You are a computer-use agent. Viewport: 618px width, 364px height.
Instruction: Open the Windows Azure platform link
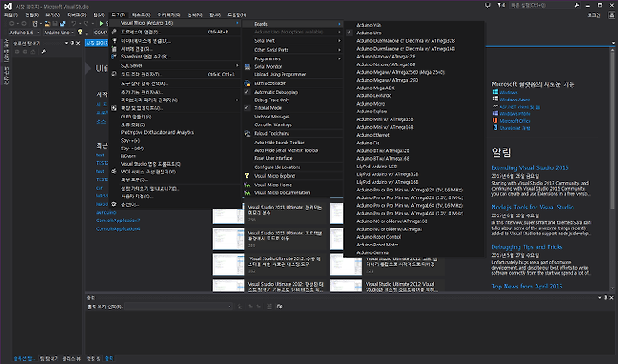click(514, 100)
